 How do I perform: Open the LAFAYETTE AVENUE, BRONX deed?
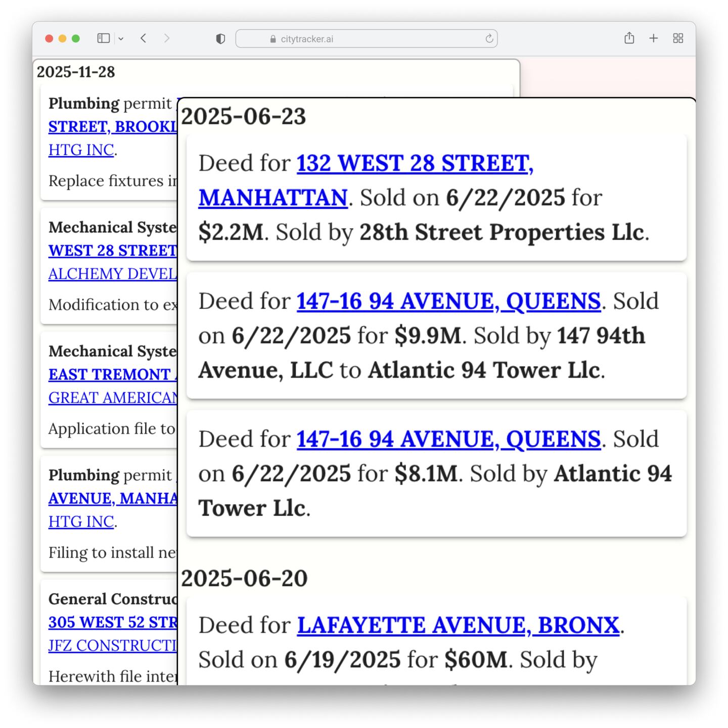[458, 625]
